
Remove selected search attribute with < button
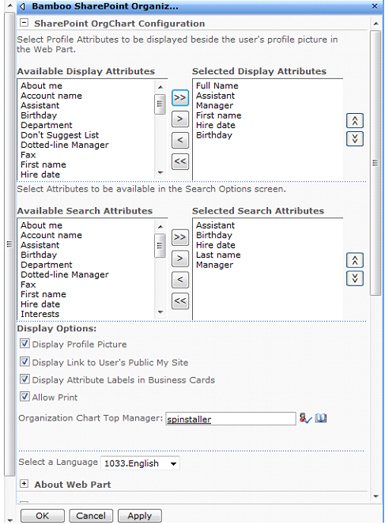pyautogui.click(x=180, y=279)
